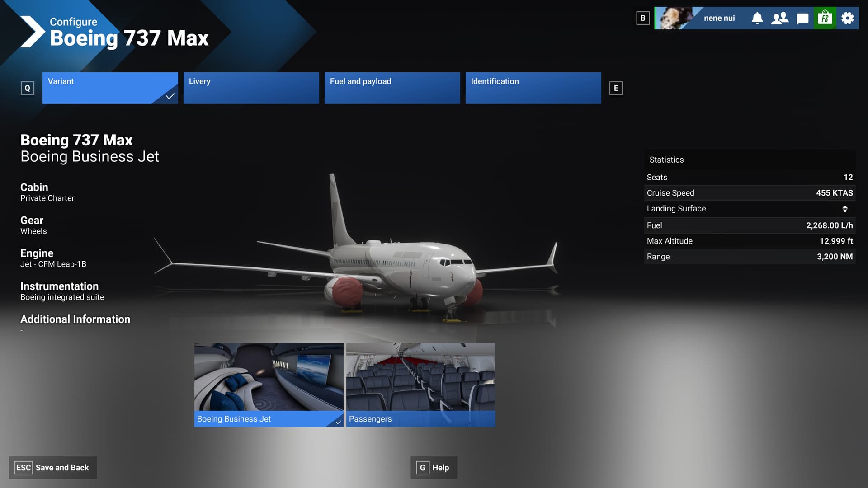Click the Cruise Speed 455 KTAS row
The image size is (868, 488).
750,193
